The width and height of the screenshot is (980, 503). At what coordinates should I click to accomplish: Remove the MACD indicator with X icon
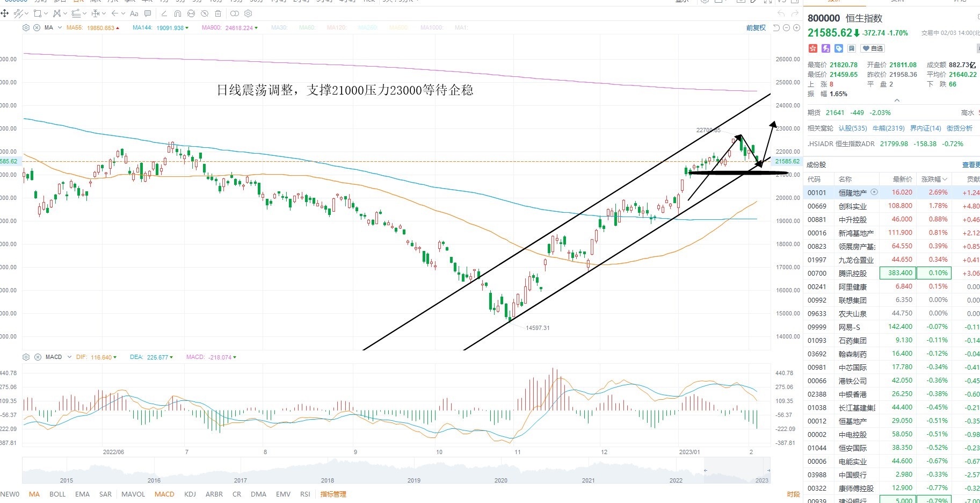[x=38, y=357]
